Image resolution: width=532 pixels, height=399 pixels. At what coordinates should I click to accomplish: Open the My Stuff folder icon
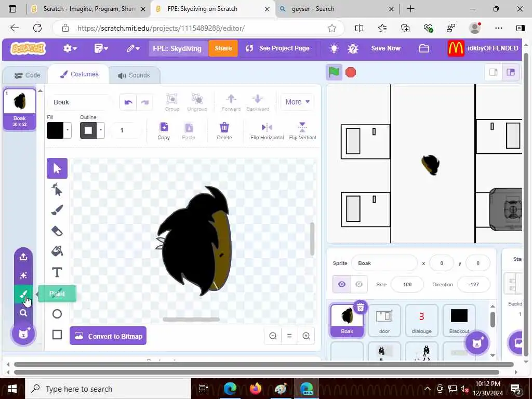point(424,48)
